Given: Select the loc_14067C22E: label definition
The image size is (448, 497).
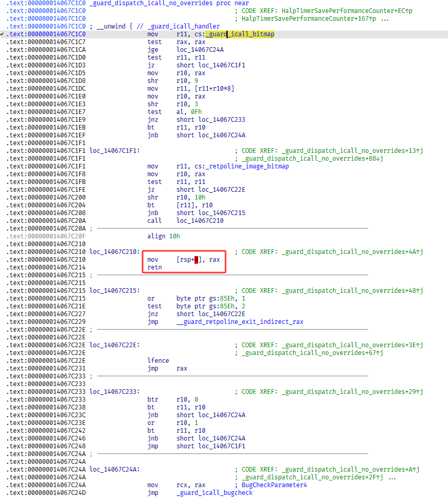Looking at the screenshot, I should (115, 345).
